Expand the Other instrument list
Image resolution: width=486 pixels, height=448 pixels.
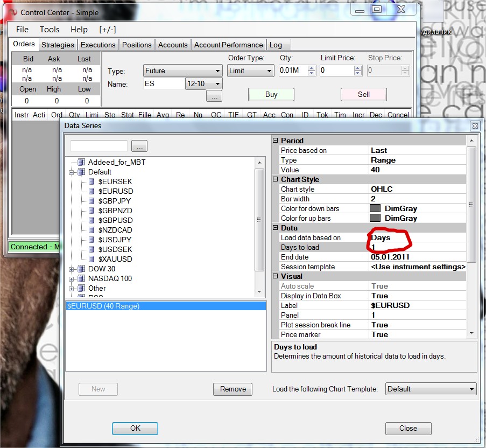coord(71,289)
